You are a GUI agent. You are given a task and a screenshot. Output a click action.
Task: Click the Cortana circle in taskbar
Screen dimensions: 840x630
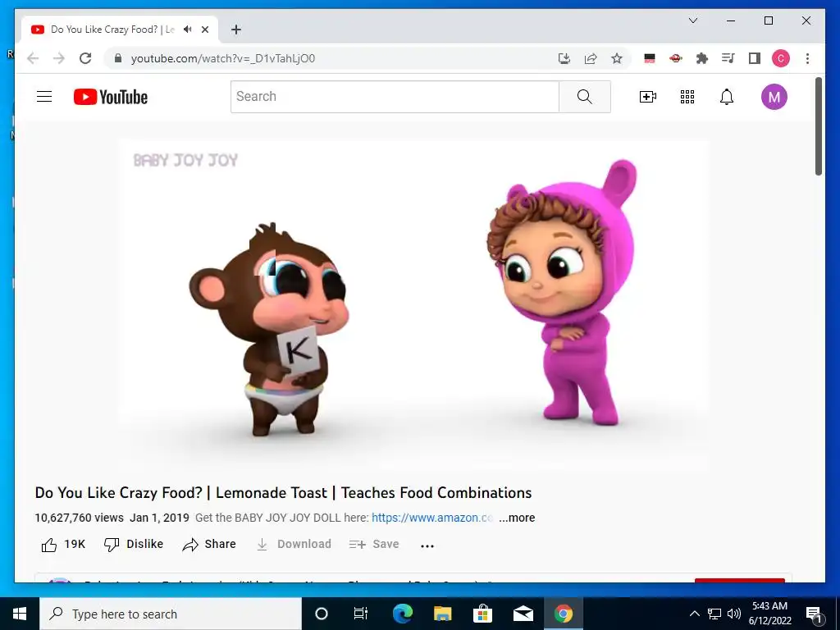[x=321, y=614]
